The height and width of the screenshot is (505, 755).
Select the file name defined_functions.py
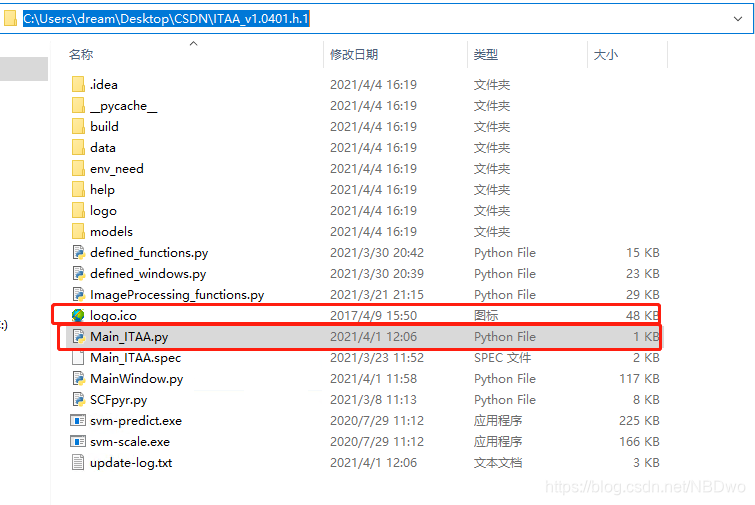149,253
